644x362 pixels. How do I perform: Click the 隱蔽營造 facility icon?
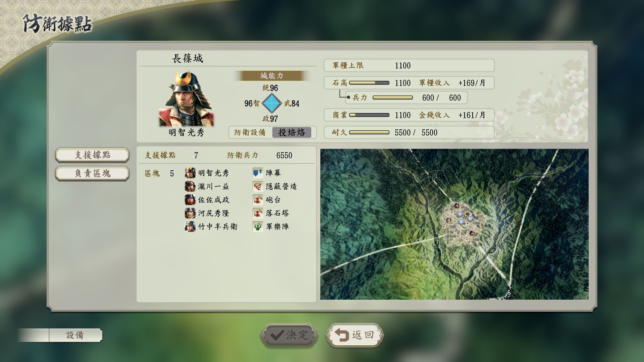tap(258, 186)
